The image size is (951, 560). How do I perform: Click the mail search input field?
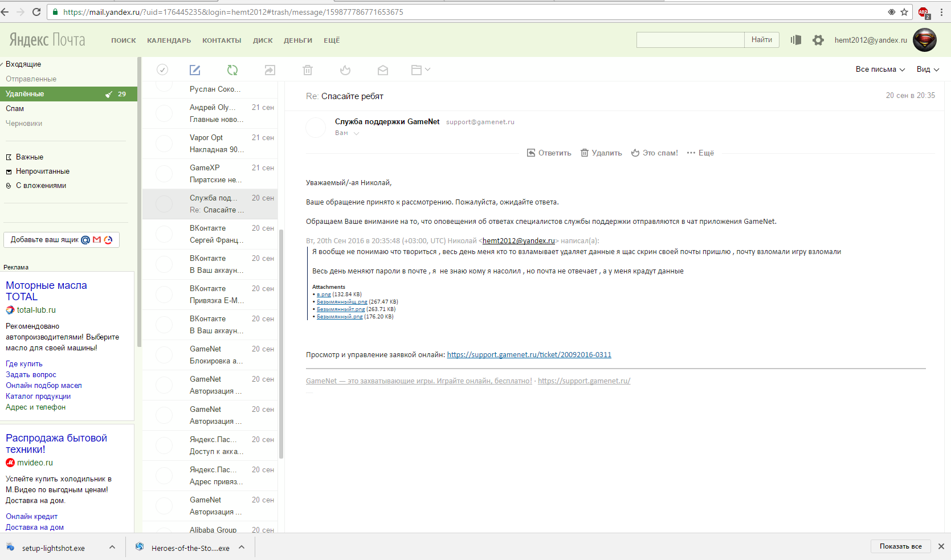tap(690, 40)
